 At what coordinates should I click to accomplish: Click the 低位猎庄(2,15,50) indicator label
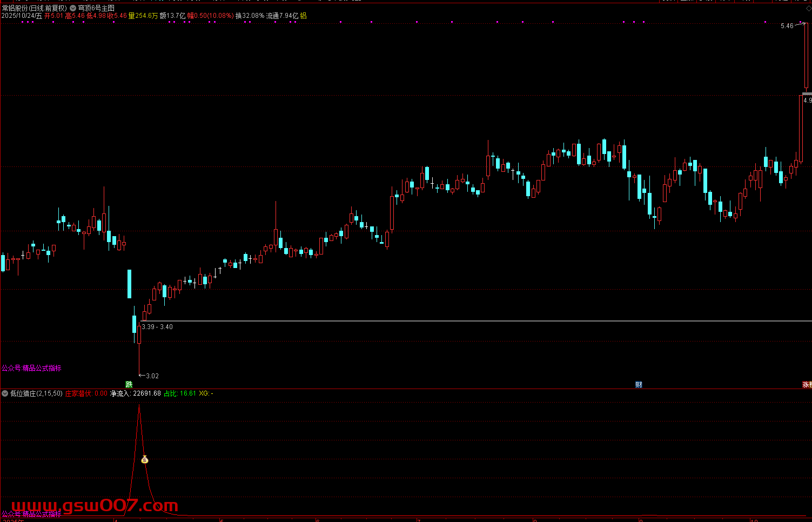point(36,393)
